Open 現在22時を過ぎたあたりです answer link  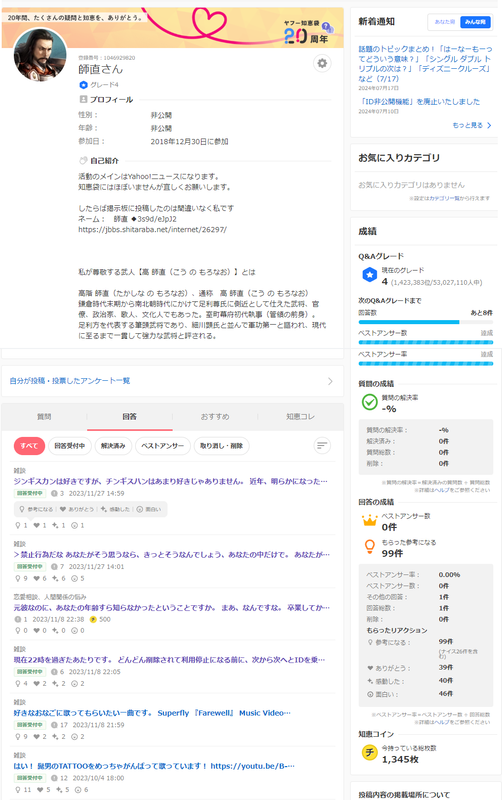click(169, 660)
